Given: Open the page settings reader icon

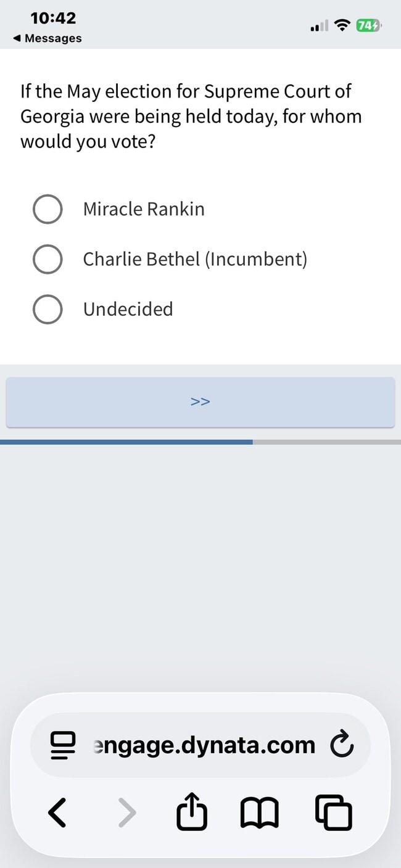Looking at the screenshot, I should (63, 745).
